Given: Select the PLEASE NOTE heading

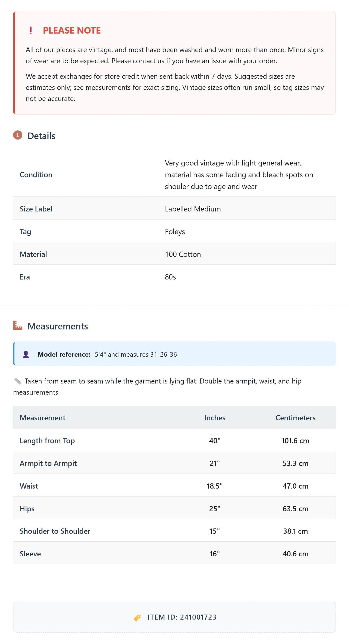Looking at the screenshot, I should (72, 30).
